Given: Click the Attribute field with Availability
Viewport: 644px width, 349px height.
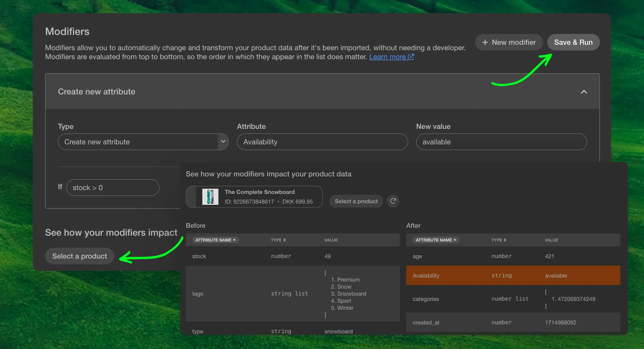Looking at the screenshot, I should (x=322, y=142).
